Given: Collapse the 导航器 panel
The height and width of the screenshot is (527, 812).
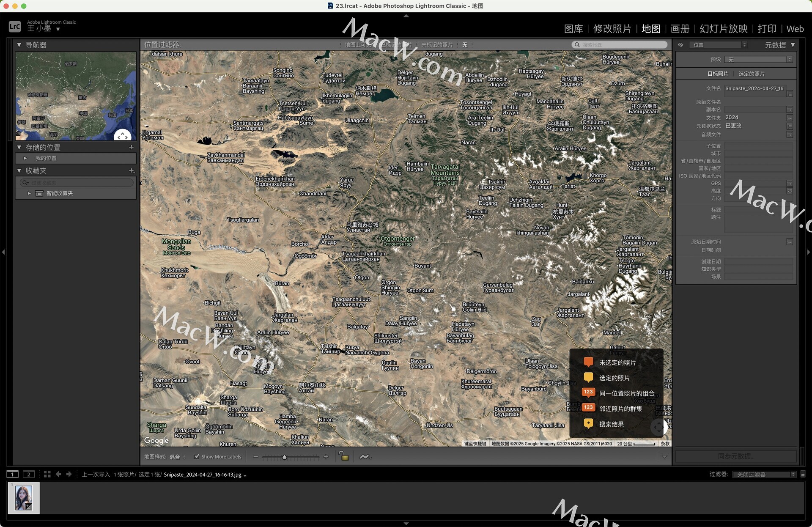Looking at the screenshot, I should [19, 45].
